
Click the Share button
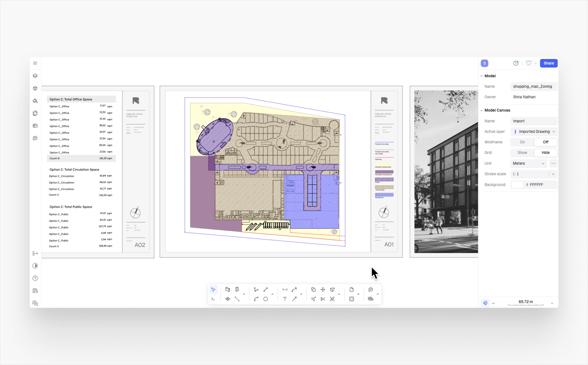point(548,63)
